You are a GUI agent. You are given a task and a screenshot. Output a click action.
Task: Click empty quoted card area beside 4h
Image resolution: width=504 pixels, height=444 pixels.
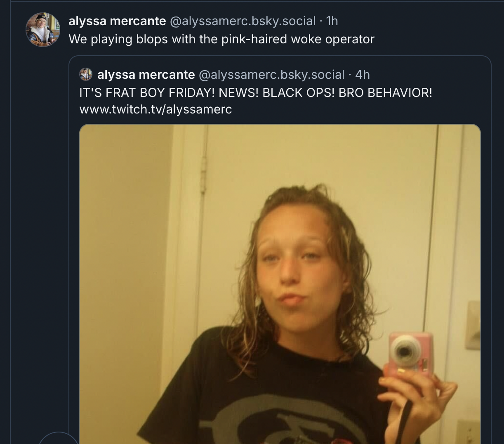429,75
